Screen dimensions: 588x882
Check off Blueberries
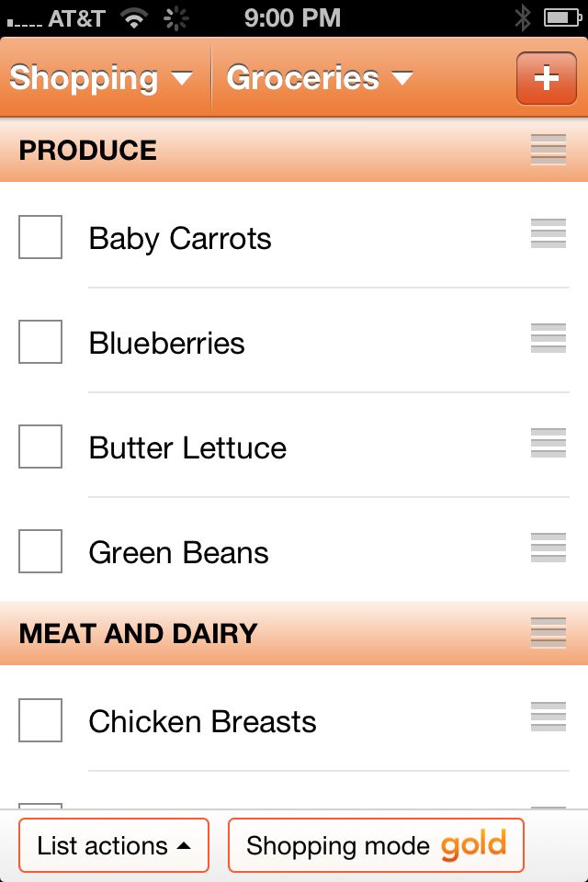pyautogui.click(x=40, y=342)
